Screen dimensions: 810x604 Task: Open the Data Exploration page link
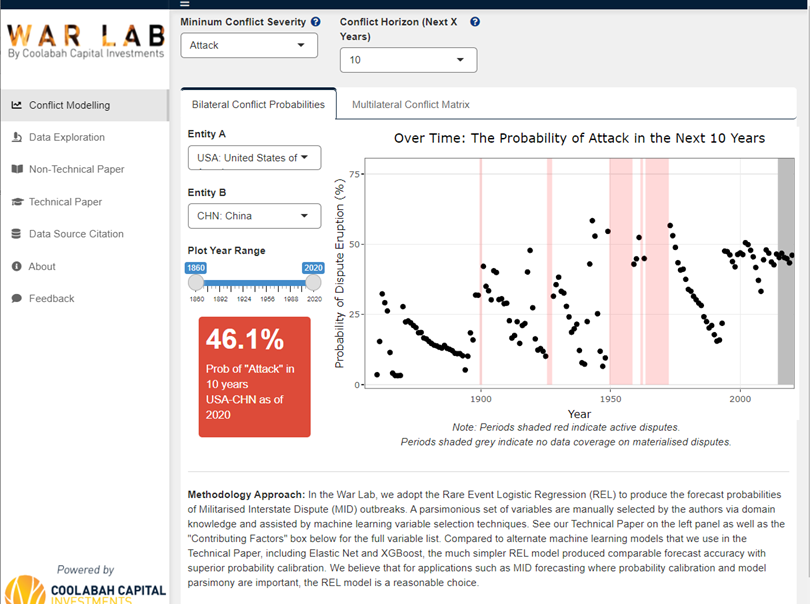pyautogui.click(x=66, y=137)
